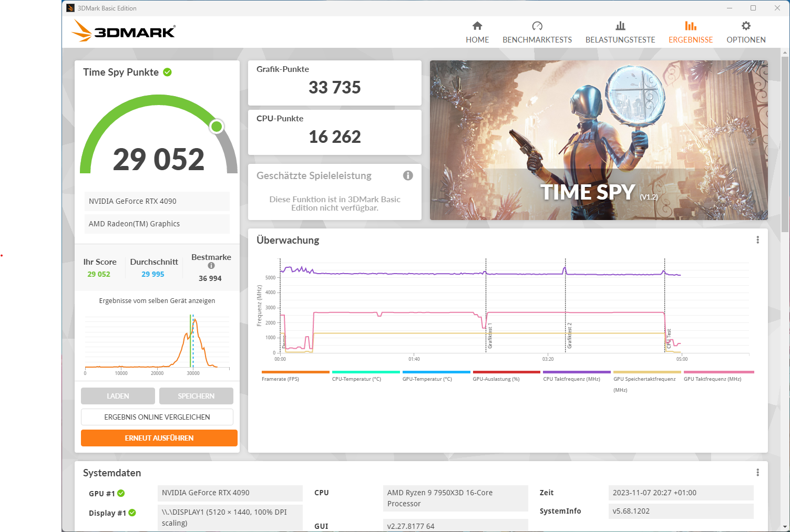The height and width of the screenshot is (532, 790).
Task: Click 3DMark icon in title bar
Action: 70,8
